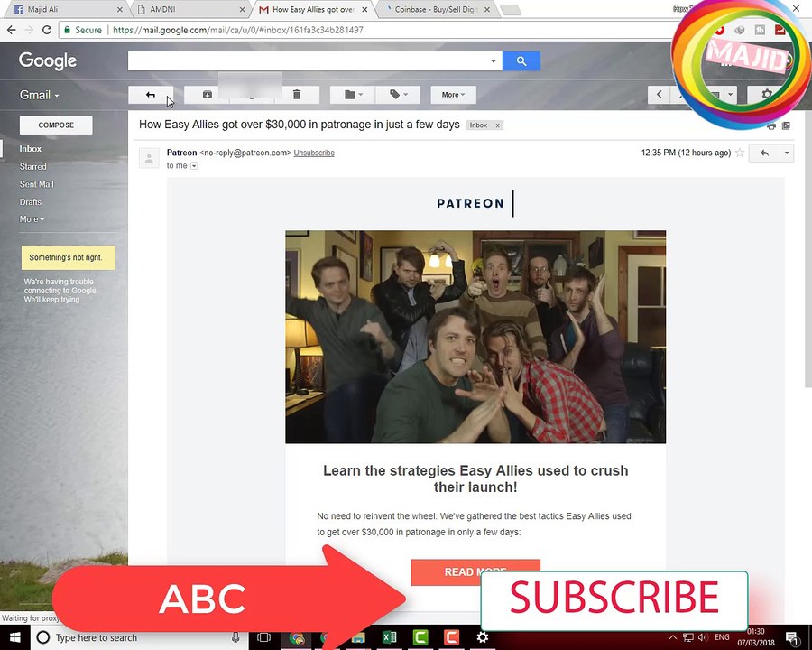Archive this email using the archive icon
The height and width of the screenshot is (650, 812).
[208, 95]
